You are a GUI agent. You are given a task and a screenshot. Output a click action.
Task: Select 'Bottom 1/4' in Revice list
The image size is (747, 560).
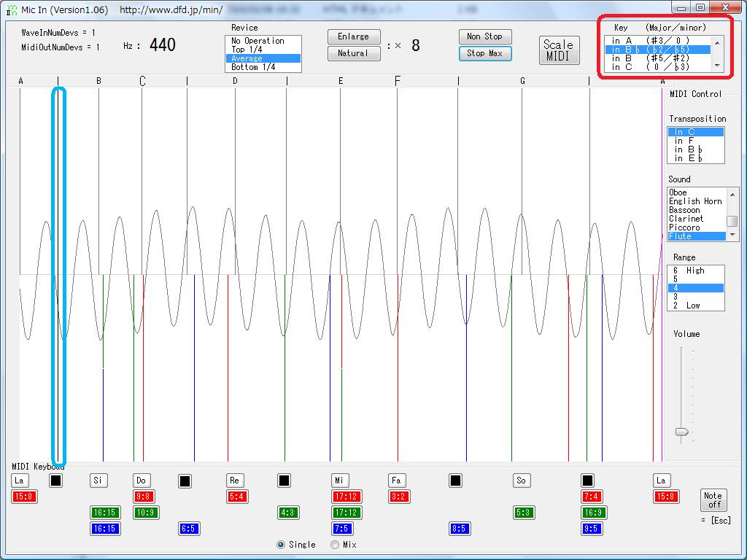click(263, 67)
